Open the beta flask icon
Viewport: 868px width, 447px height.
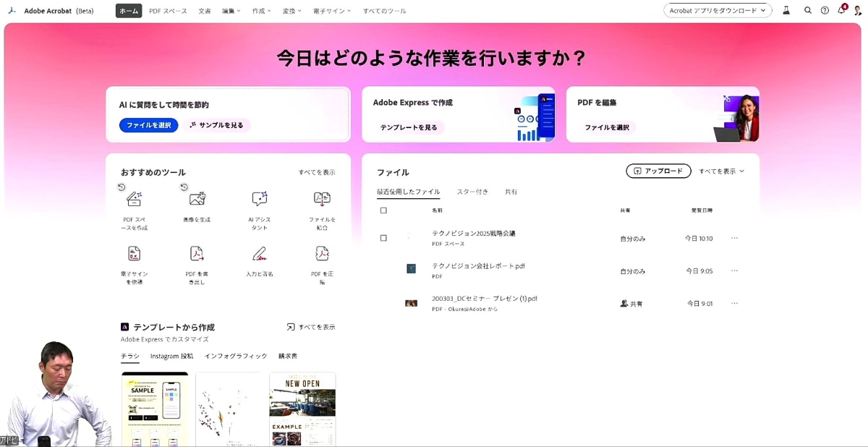786,11
